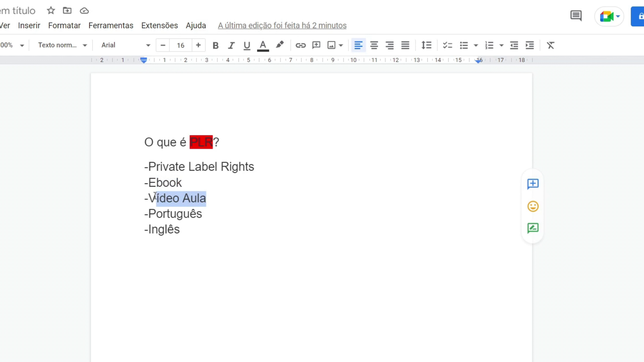This screenshot has width=644, height=362.
Task: Decrease paragraph indent
Action: pos(514,45)
